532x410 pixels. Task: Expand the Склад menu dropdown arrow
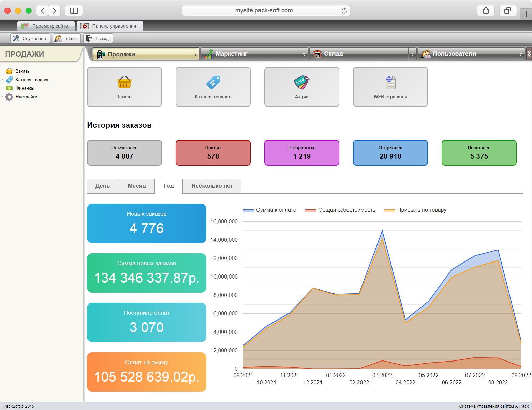(412, 54)
